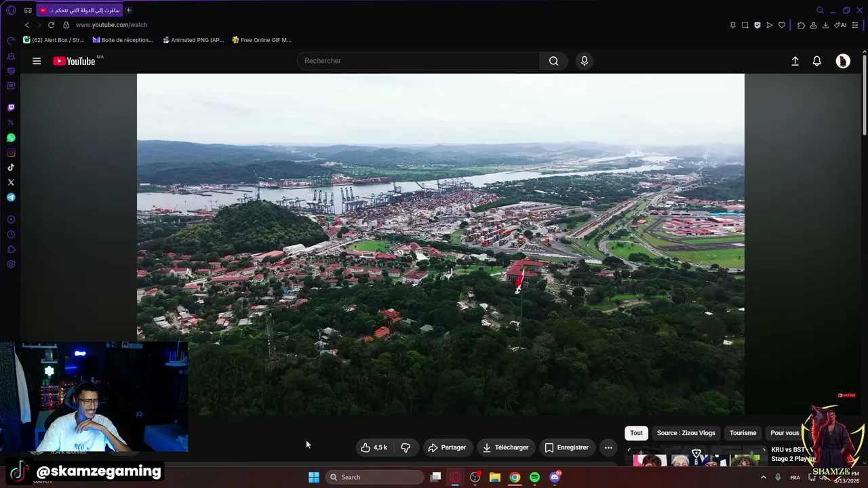Open the Boîte de réception bookmark
Image resolution: width=868 pixels, height=488 pixels.
pos(123,40)
